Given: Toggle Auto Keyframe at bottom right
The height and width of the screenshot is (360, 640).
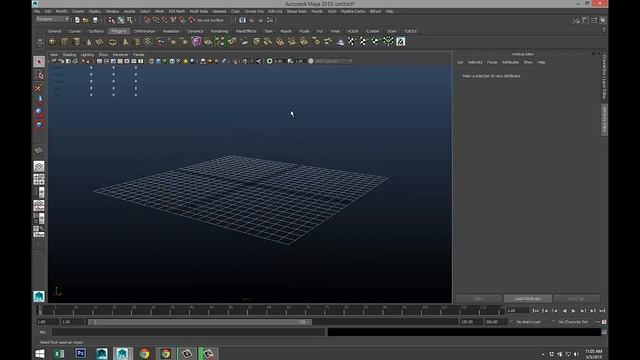Looking at the screenshot, I should [x=604, y=322].
